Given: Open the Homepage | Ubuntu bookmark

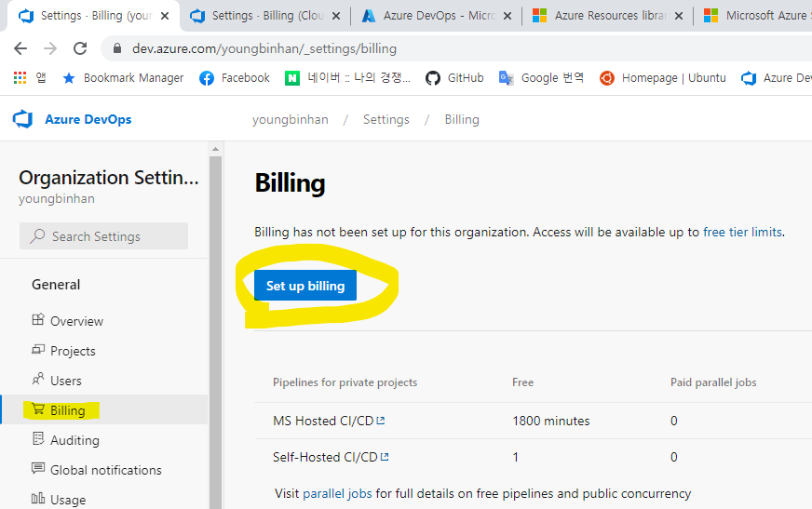Looking at the screenshot, I should click(x=662, y=78).
